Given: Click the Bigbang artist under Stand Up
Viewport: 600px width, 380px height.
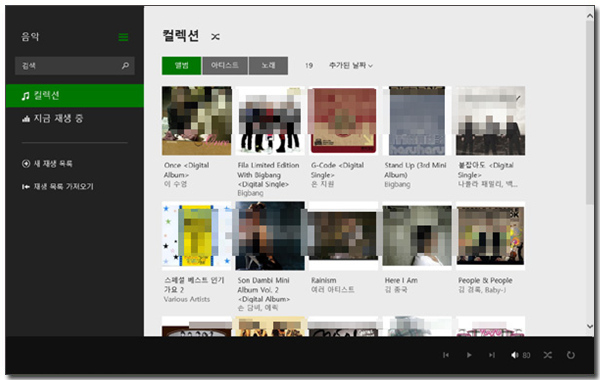Looking at the screenshot, I should (x=397, y=184).
